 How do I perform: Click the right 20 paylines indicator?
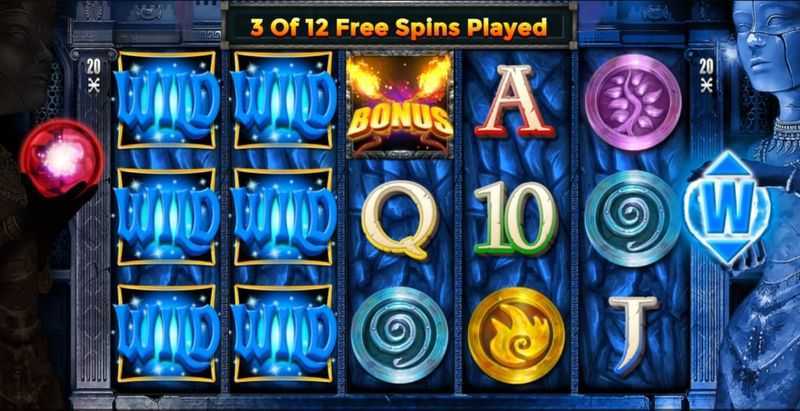click(x=706, y=75)
